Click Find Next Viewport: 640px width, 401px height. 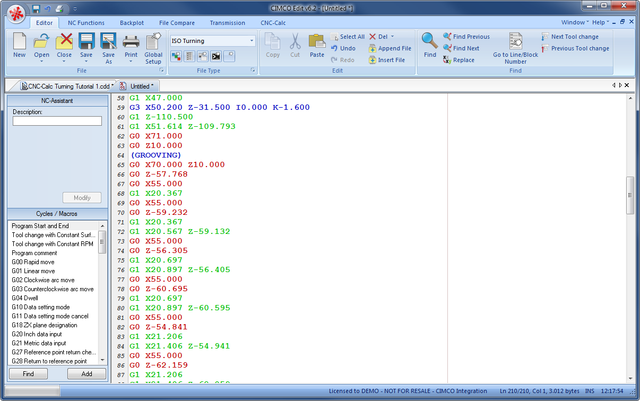pos(461,48)
